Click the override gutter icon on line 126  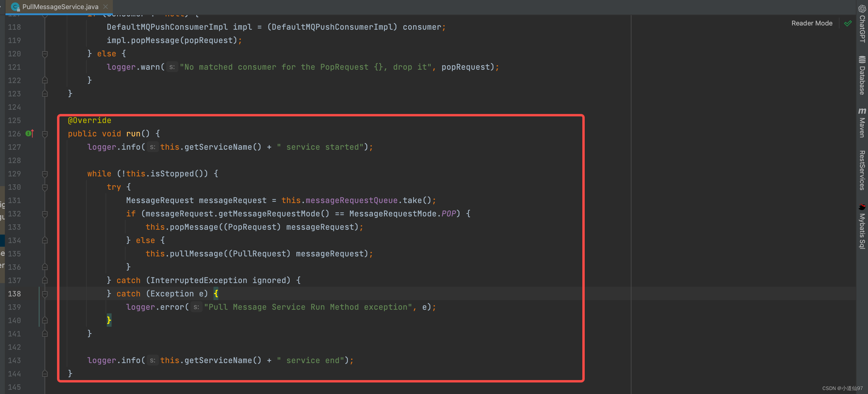pos(30,134)
